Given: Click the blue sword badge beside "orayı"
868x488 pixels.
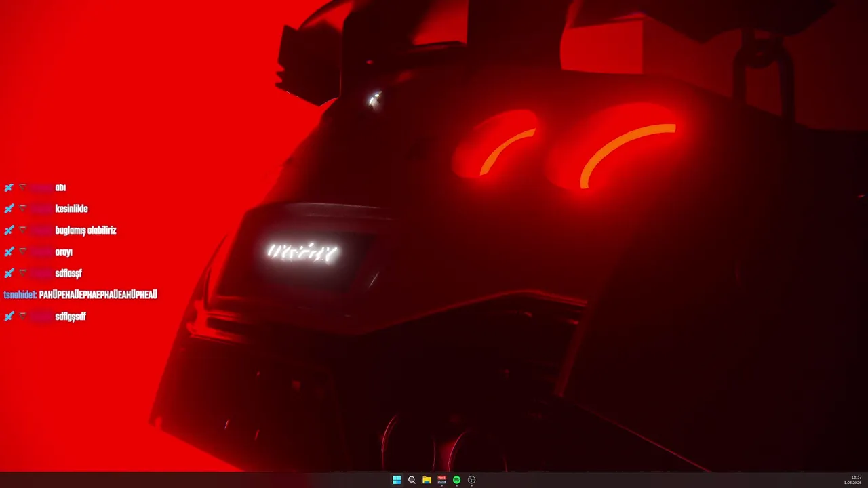Looking at the screenshot, I should click(x=9, y=252).
